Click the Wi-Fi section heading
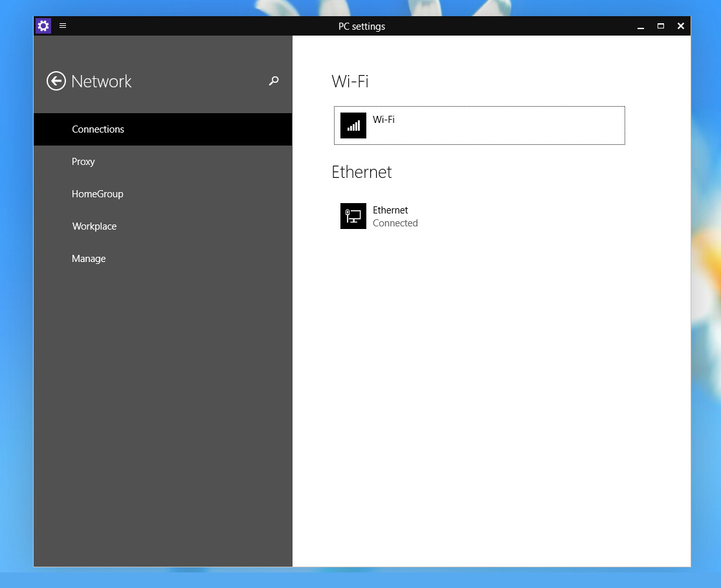The width and height of the screenshot is (721, 588). click(349, 82)
